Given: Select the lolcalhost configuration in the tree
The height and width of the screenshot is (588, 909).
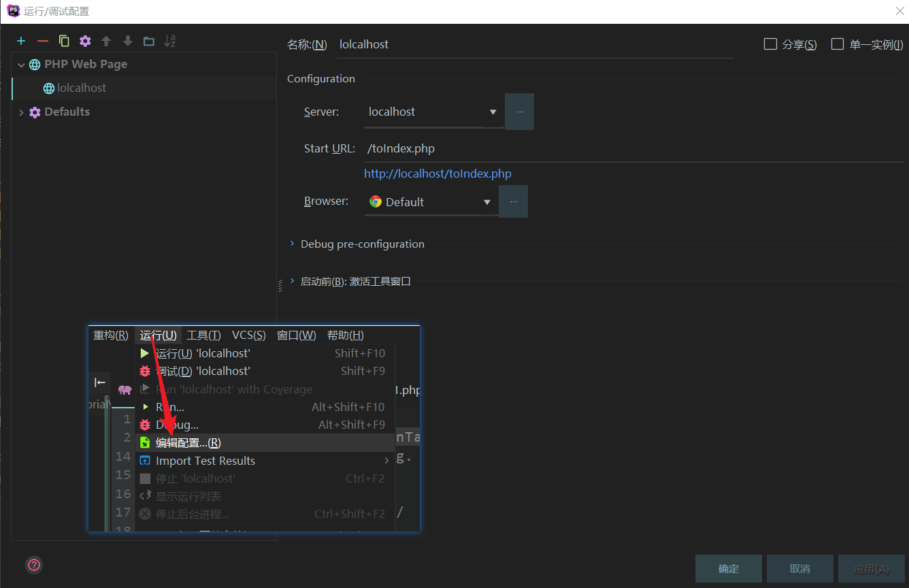Looking at the screenshot, I should (82, 88).
